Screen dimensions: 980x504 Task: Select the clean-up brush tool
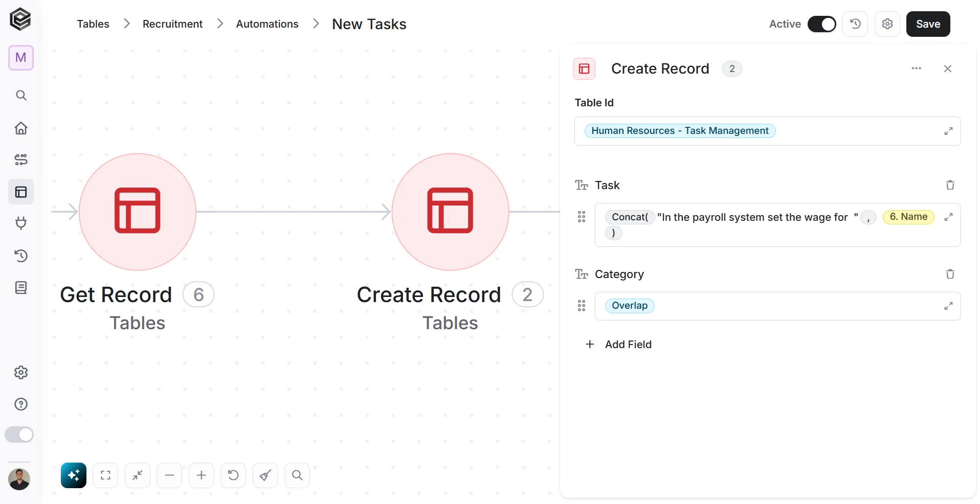pyautogui.click(x=265, y=475)
